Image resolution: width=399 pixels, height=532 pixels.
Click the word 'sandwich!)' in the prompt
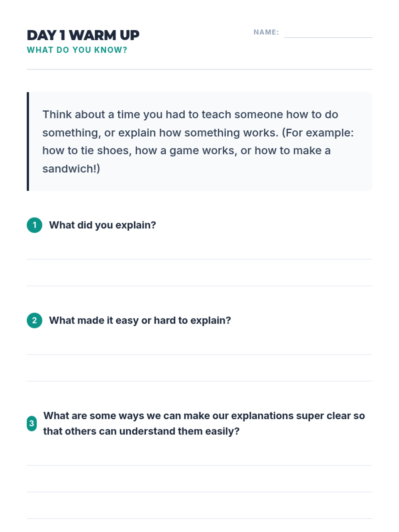tap(71, 169)
